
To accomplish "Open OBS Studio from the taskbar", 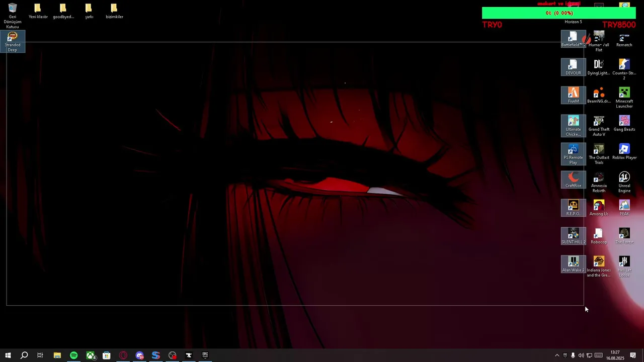I will 173,355.
